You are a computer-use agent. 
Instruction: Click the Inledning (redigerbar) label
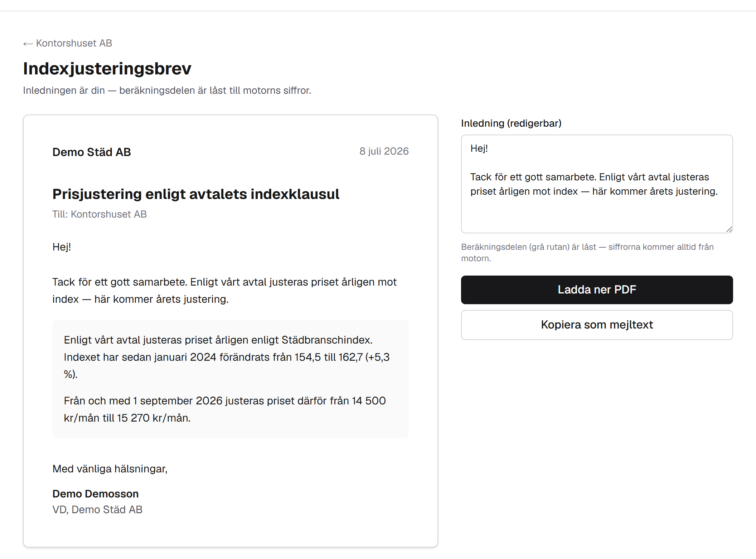coord(511,123)
